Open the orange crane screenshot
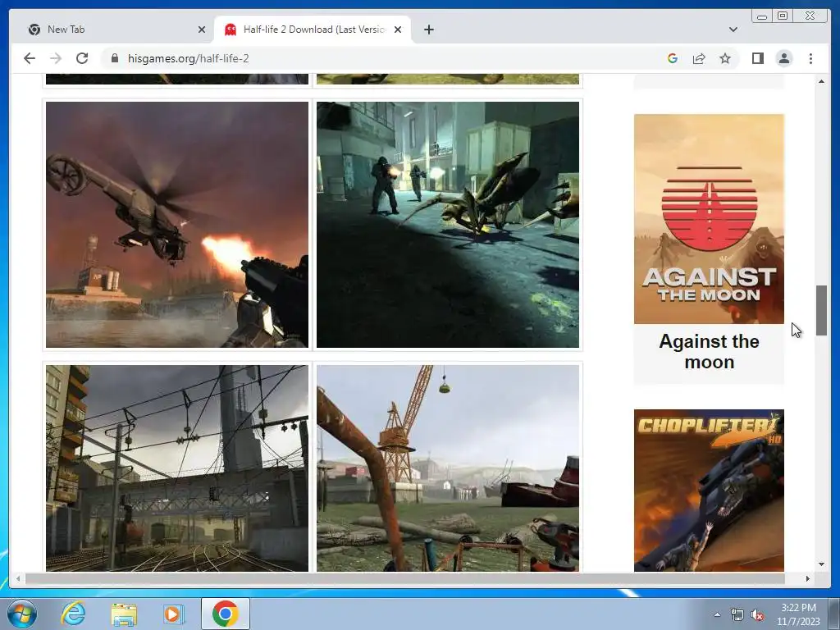 [448, 468]
